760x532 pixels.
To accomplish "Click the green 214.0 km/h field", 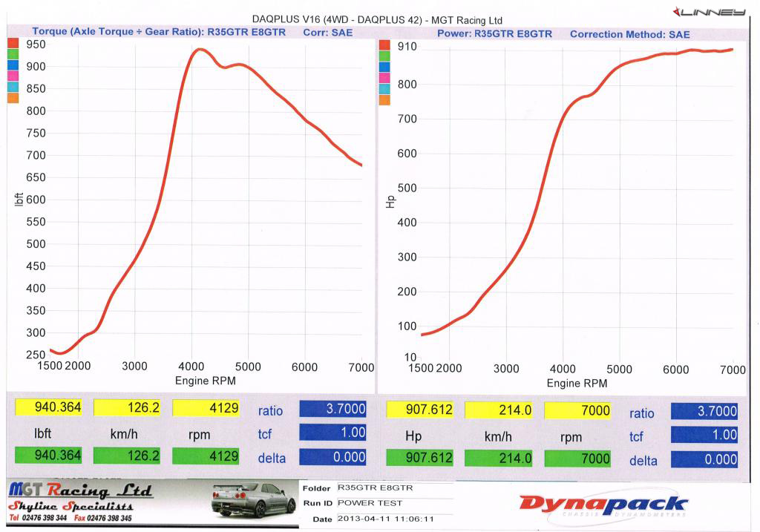I will coord(499,458).
